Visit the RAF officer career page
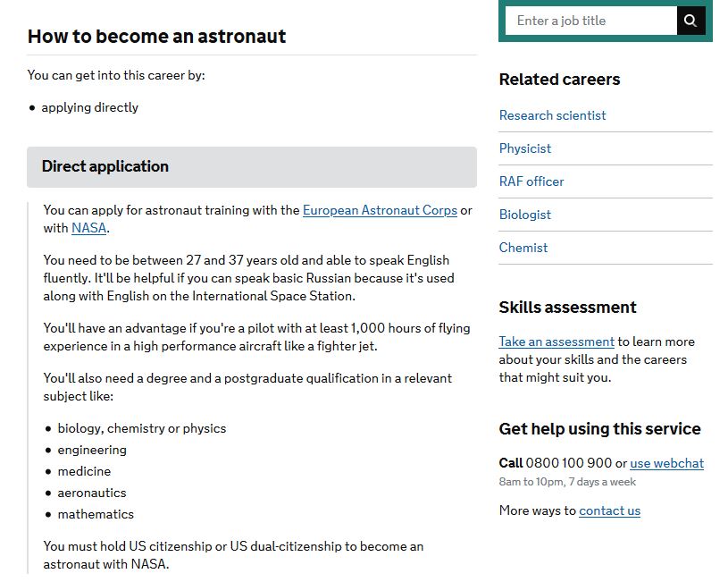 pos(531,181)
